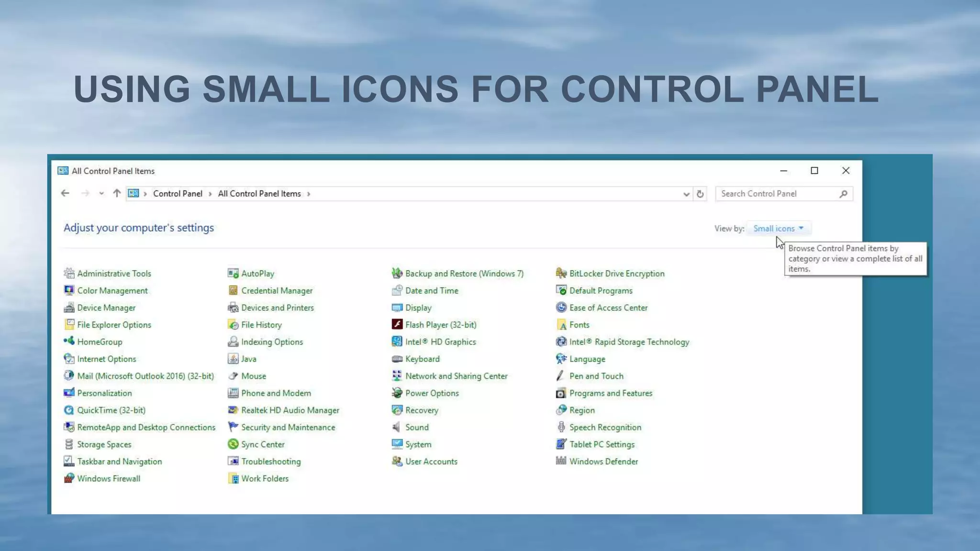Open Date and Time
The width and height of the screenshot is (980, 551).
pyautogui.click(x=425, y=290)
